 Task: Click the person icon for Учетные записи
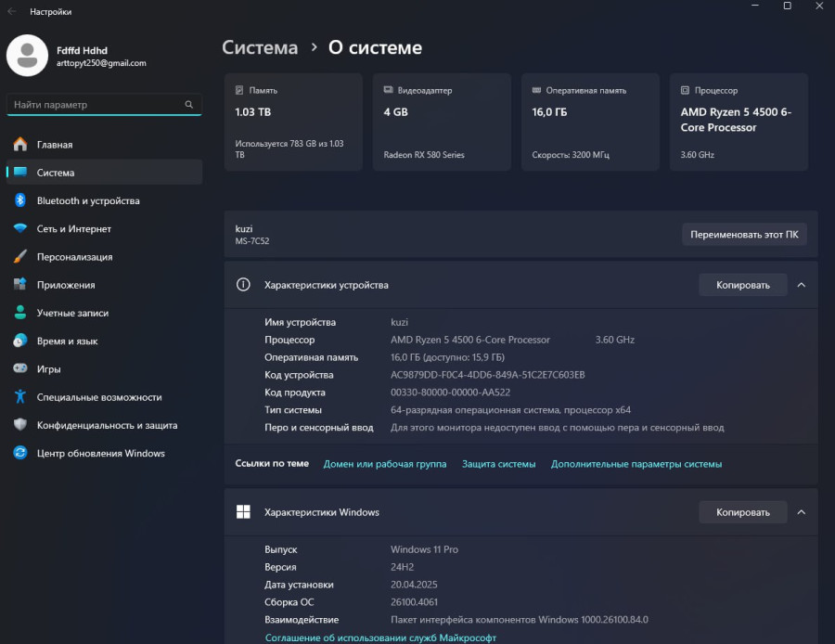pyautogui.click(x=20, y=313)
